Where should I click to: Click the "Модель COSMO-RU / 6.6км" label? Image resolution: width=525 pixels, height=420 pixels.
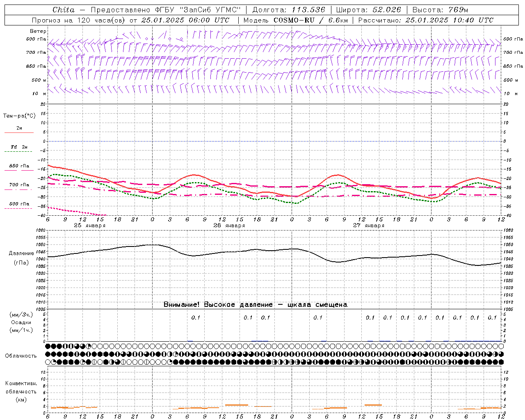click(296, 20)
